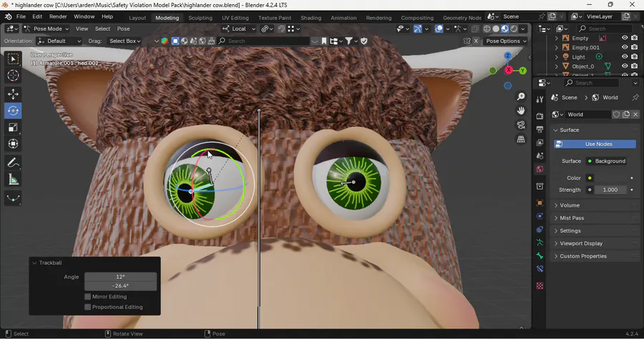
Task: Switch to rendered viewport shading
Action: click(x=514, y=29)
